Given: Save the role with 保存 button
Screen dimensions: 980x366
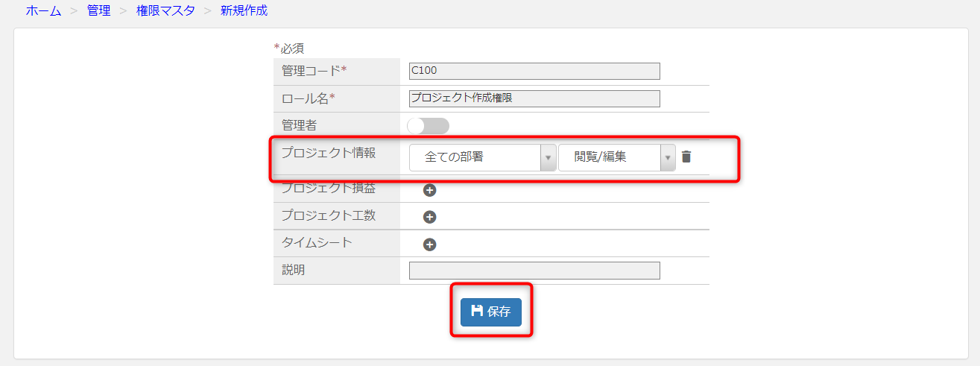Looking at the screenshot, I should click(491, 312).
